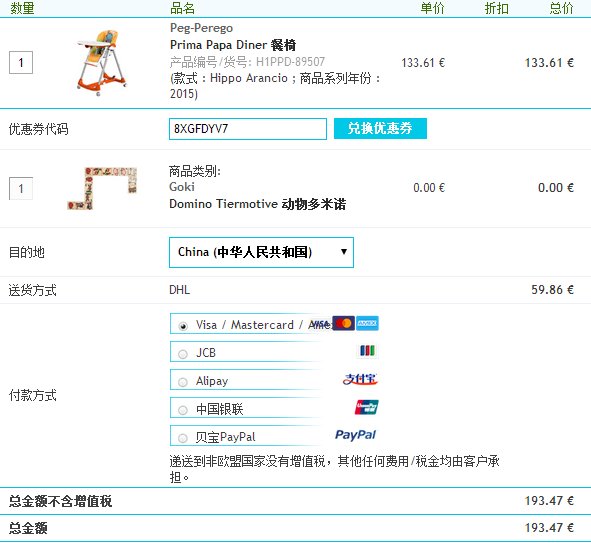Click the 目的地 label

tap(27, 252)
